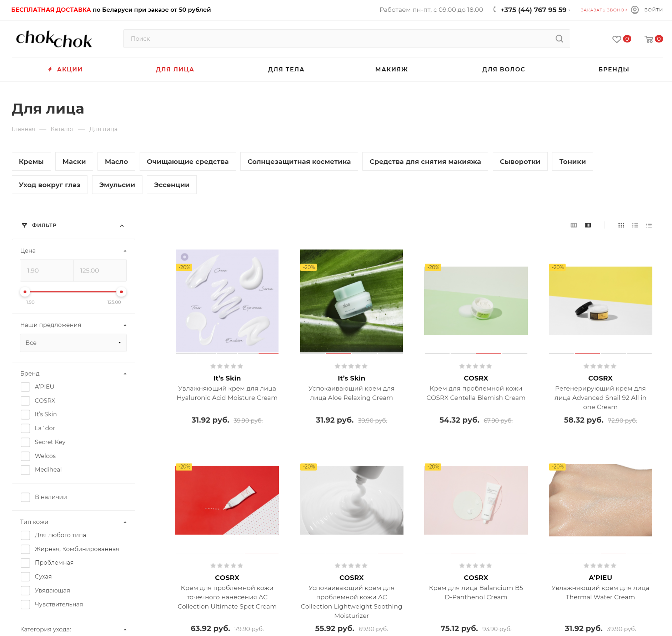Screen dimensions: 672x636
Task: Open the Aloe Relaxing Cream product image
Action: point(351,301)
